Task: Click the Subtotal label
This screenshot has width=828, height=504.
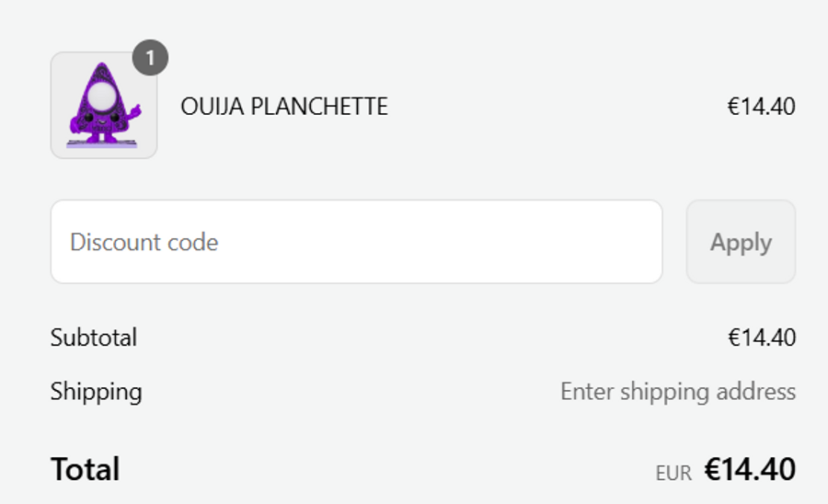Action: pyautogui.click(x=94, y=338)
